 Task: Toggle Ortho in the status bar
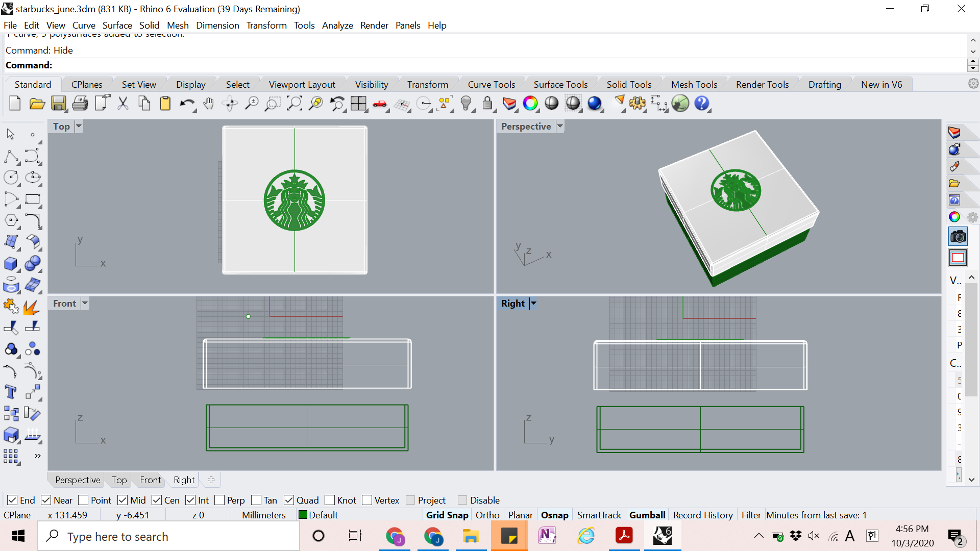tap(487, 515)
